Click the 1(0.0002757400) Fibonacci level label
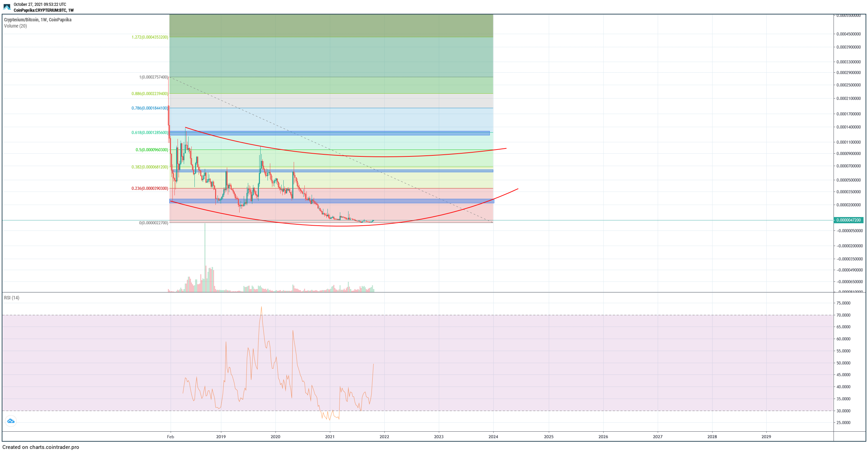This screenshot has height=452, width=868. point(153,77)
